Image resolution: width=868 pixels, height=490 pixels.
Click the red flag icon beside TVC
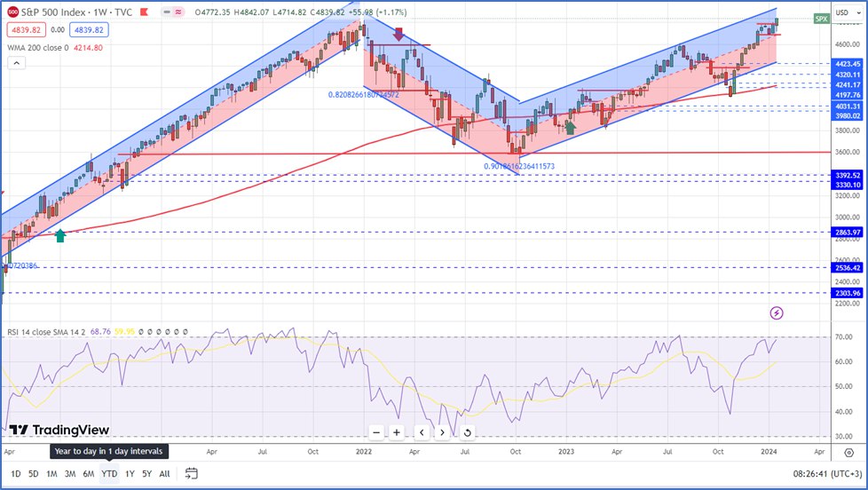point(144,12)
